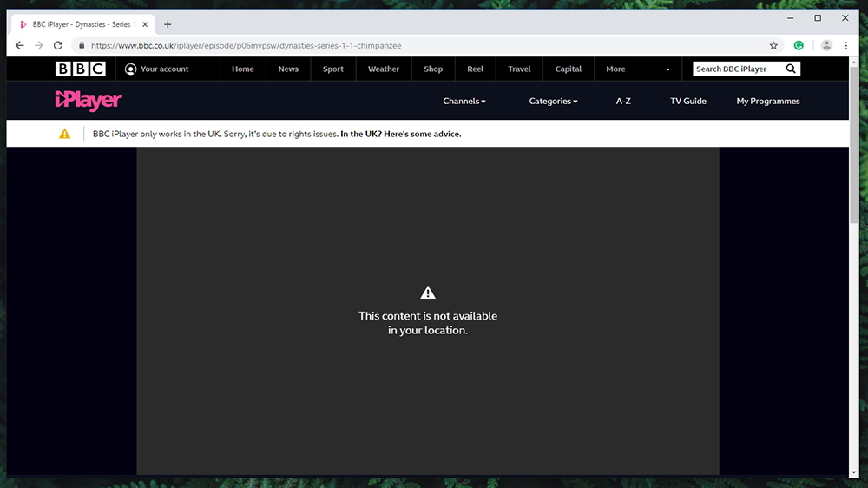Expand the More menu
Image resolution: width=868 pixels, height=488 pixels.
coord(638,69)
